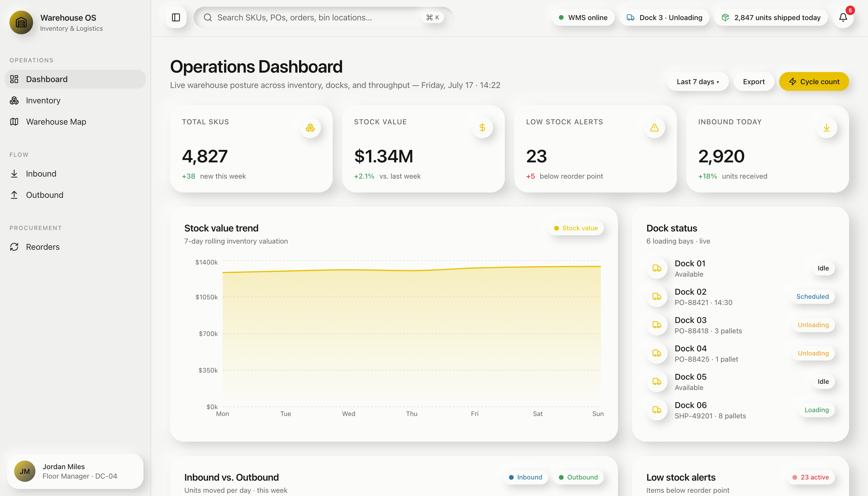868x496 pixels.
Task: Click the Dock 06 Loading status badge
Action: pyautogui.click(x=816, y=410)
